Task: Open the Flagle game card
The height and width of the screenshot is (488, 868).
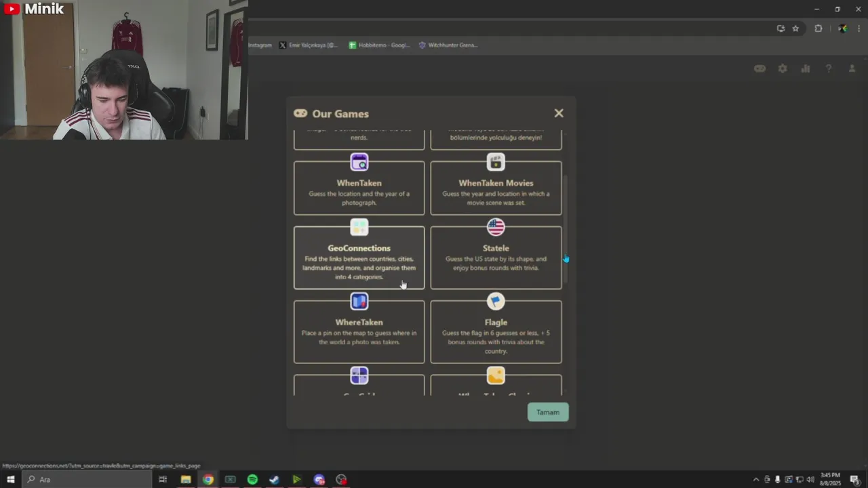Action: point(496,331)
